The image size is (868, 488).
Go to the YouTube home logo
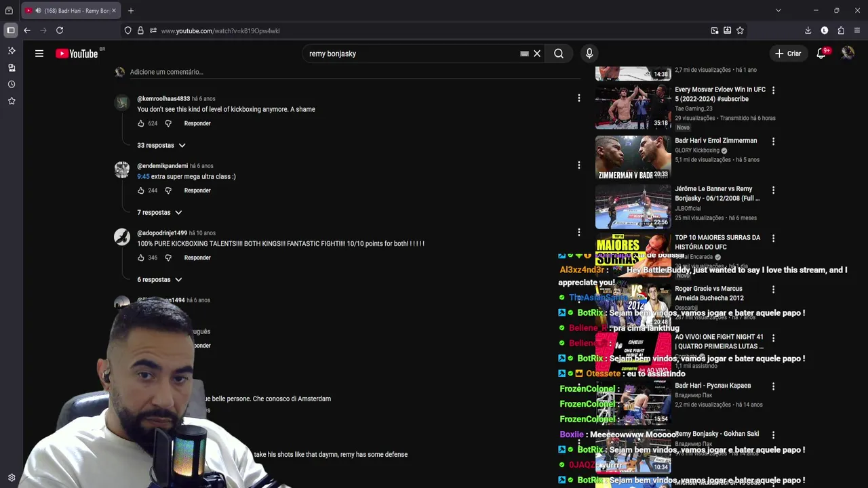(77, 54)
